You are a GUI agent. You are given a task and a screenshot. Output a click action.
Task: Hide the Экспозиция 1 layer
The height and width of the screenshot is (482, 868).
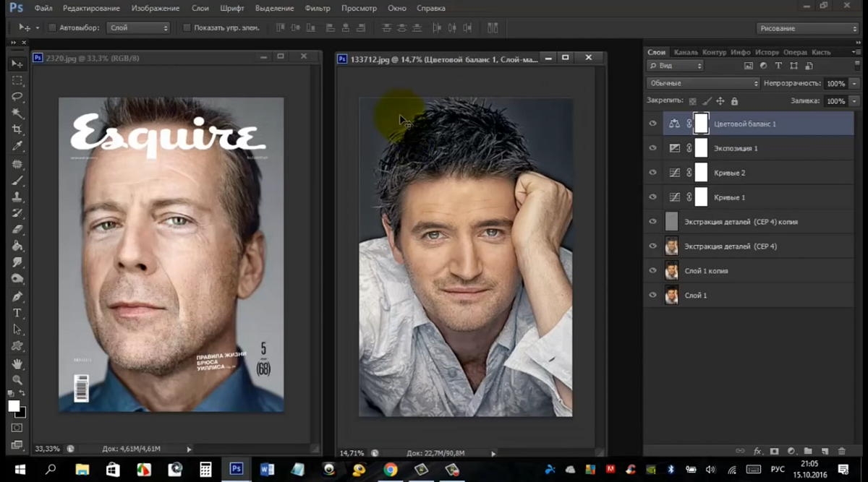[x=653, y=148]
